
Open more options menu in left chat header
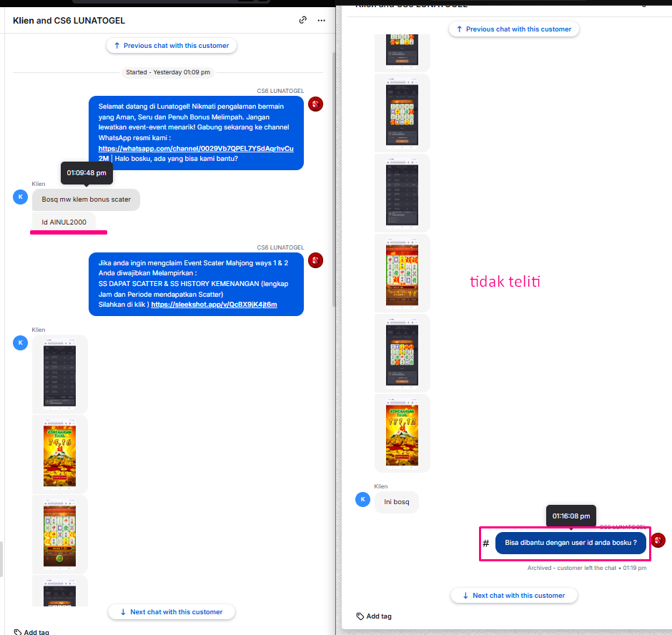322,21
